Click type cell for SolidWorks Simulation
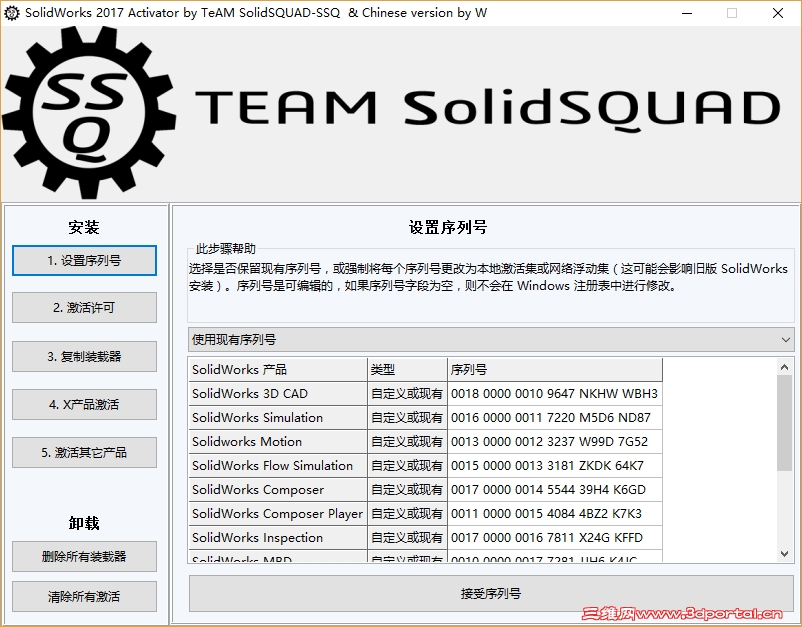The width and height of the screenshot is (802, 627). pyautogui.click(x=407, y=418)
